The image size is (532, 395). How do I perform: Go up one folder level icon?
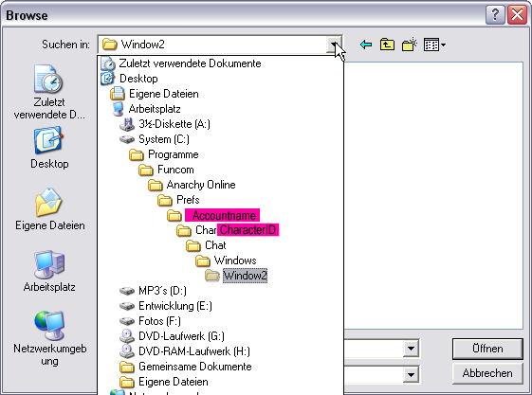click(x=387, y=45)
